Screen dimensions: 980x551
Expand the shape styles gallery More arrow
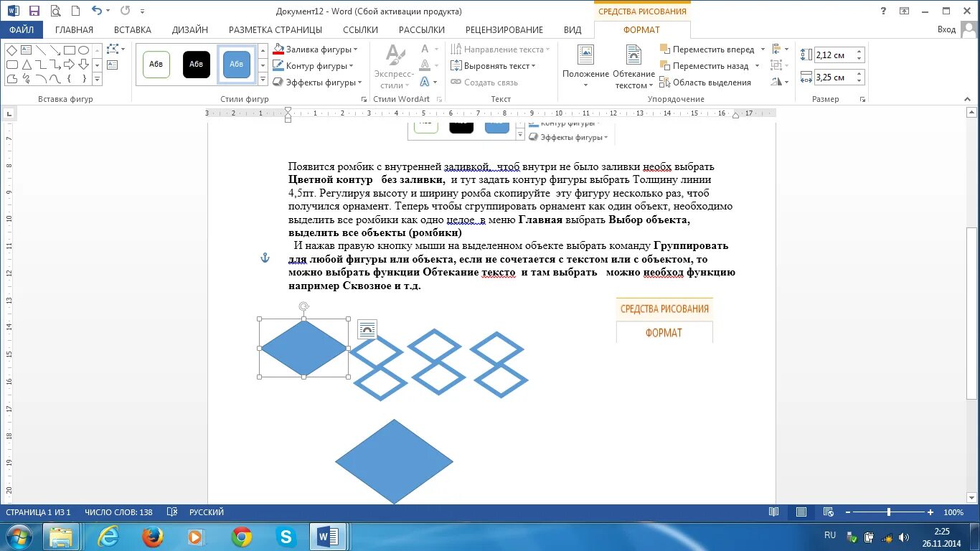pos(263,79)
